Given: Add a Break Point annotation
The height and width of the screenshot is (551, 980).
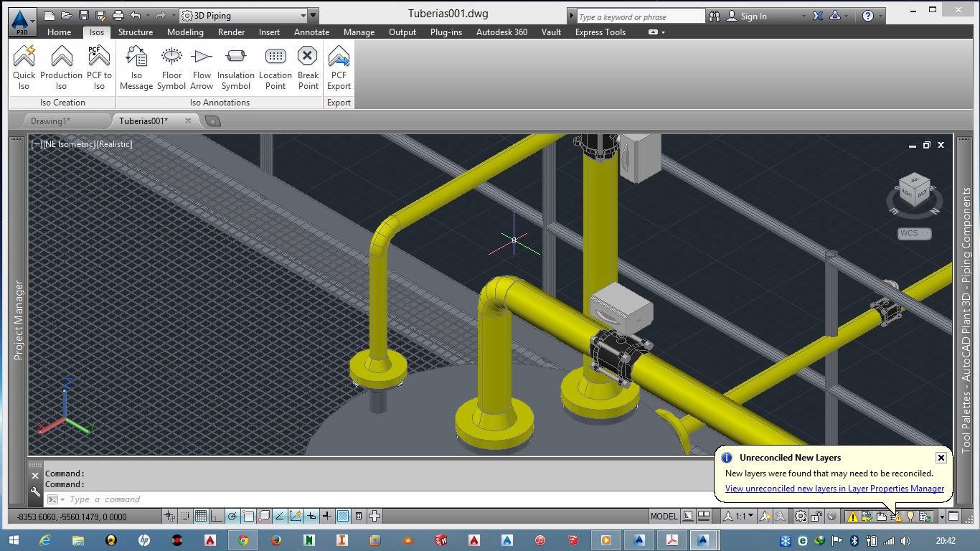Looking at the screenshot, I should point(307,67).
